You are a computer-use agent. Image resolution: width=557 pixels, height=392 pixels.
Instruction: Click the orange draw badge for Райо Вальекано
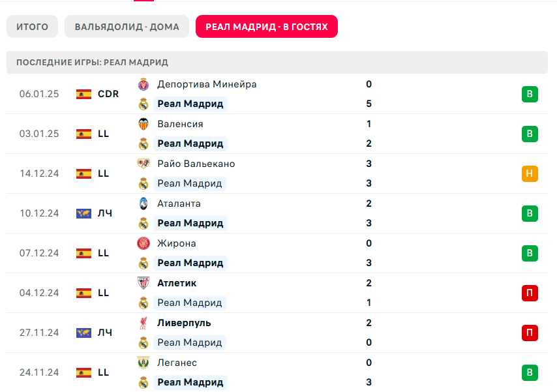pyautogui.click(x=530, y=173)
